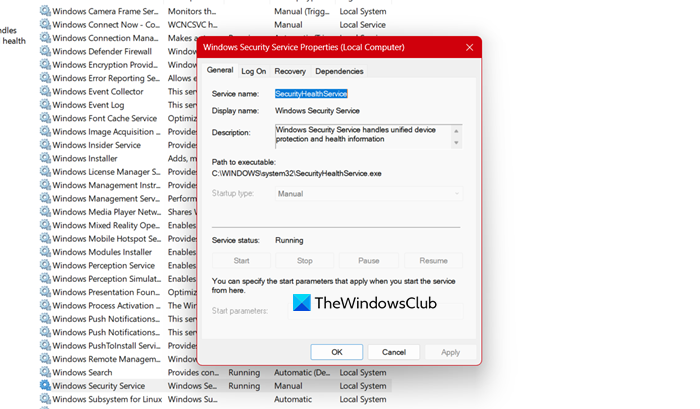The width and height of the screenshot is (700, 409).
Task: Click gear icon beside Windows Event Log
Action: (45, 104)
